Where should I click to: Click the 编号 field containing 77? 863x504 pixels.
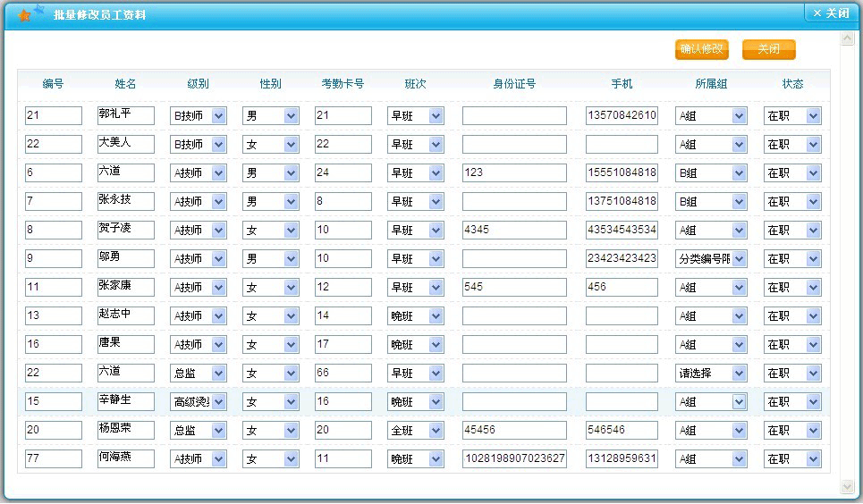click(x=54, y=459)
